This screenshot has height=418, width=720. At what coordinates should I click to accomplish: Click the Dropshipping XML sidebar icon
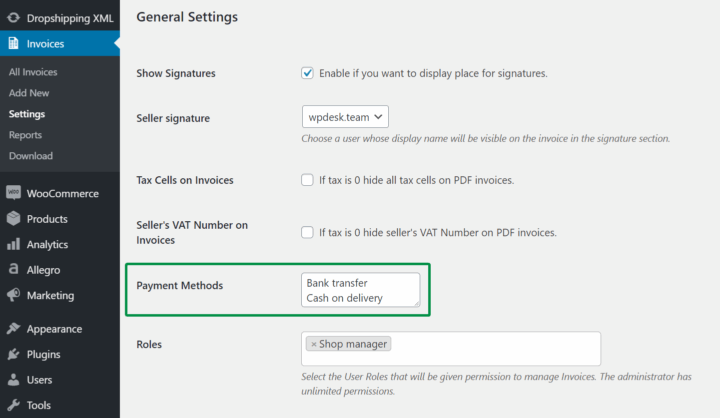(x=14, y=18)
